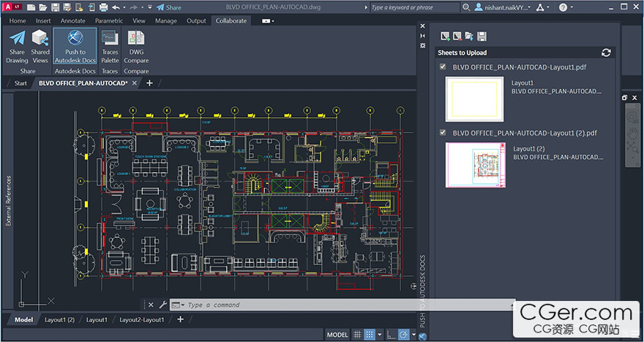This screenshot has width=644, height=342.
Task: Open the Autodesk App Store icon
Action: [540, 7]
